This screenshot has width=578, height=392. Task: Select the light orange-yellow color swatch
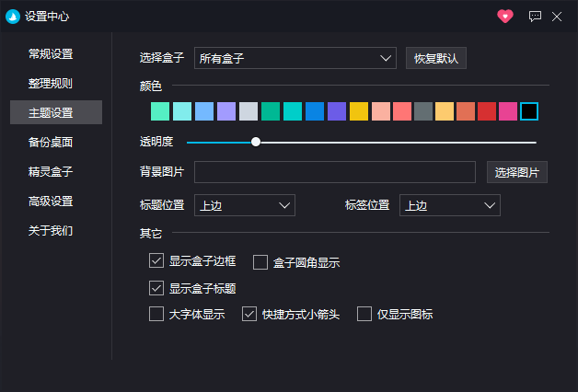(445, 111)
